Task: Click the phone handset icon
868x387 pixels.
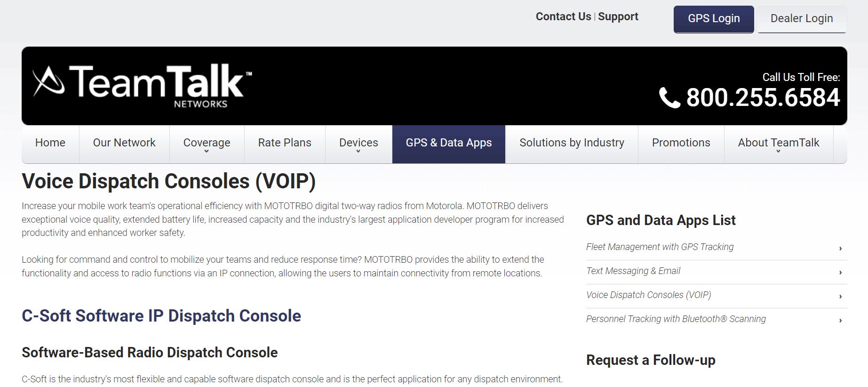Action: click(669, 98)
